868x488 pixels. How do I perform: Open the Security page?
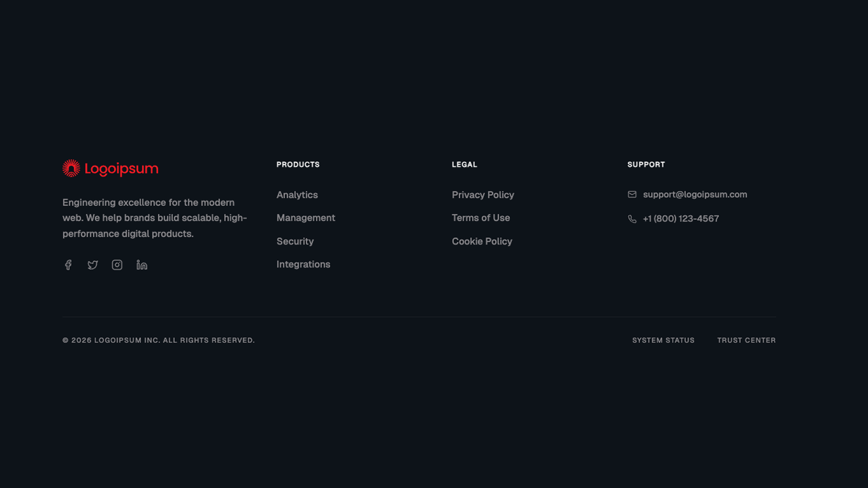295,241
